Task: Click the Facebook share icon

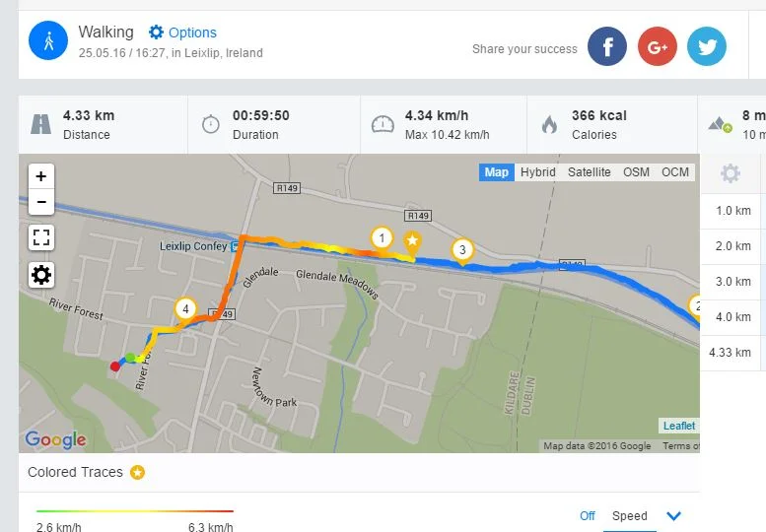Action: [x=607, y=46]
